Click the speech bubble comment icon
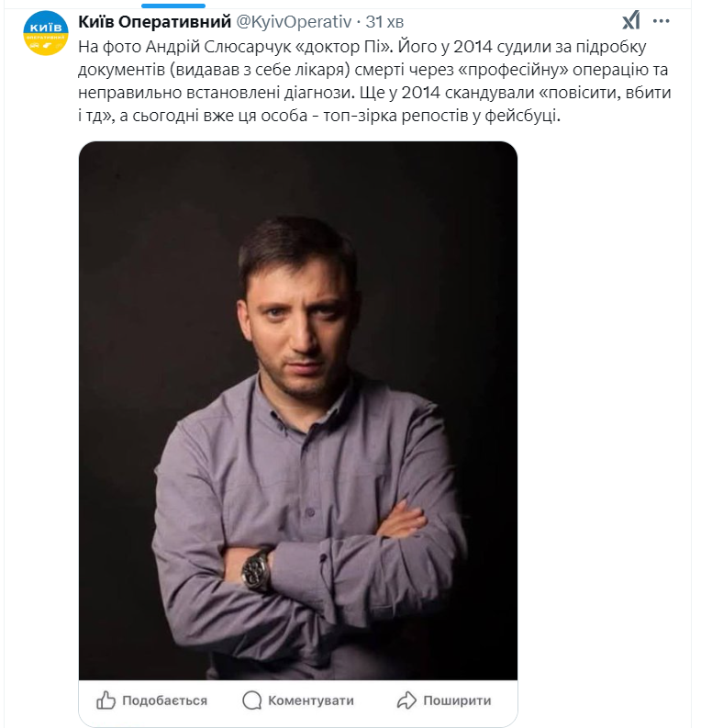712x728 pixels. [x=251, y=700]
